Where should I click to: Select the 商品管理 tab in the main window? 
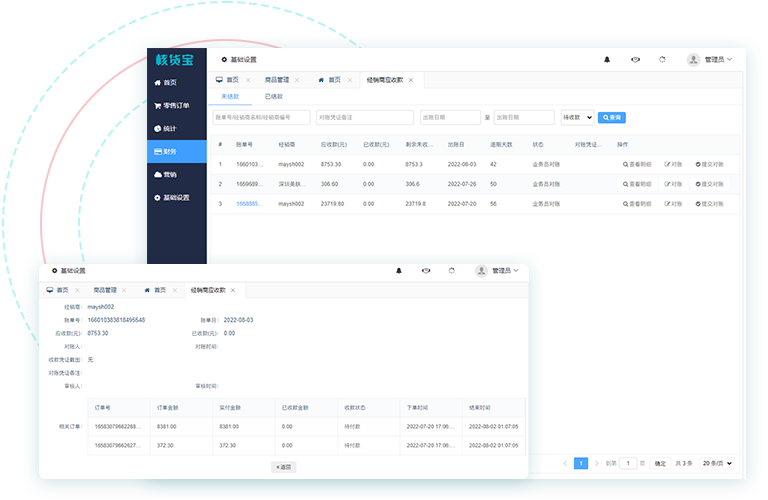tap(278, 79)
